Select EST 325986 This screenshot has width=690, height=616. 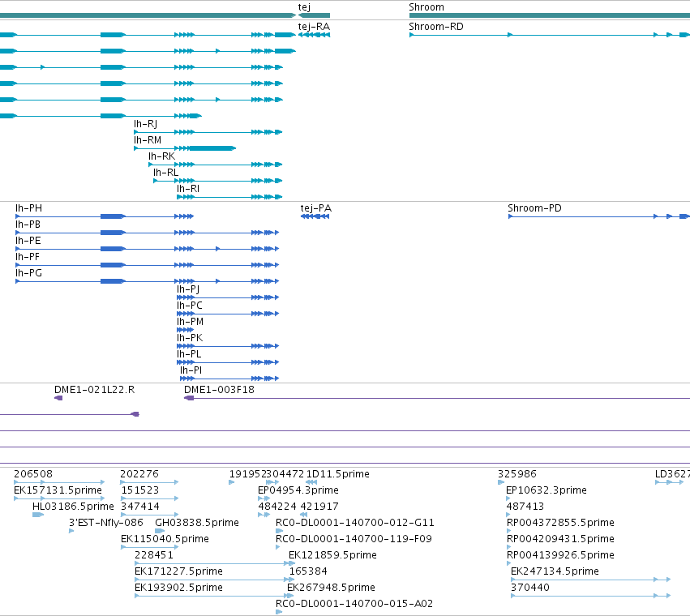pos(517,474)
